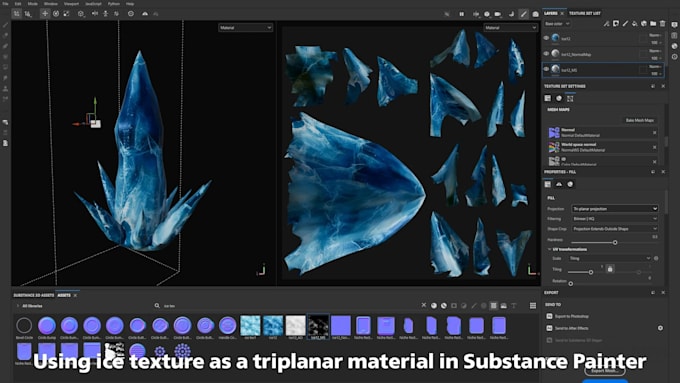Open the 3D viewport Material dropdown
This screenshot has width=680, height=383.
point(245,28)
